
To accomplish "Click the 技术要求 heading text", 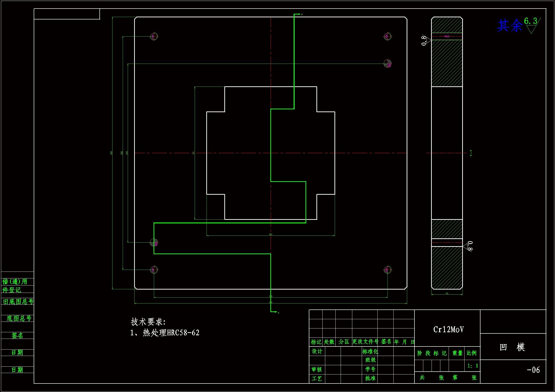I will [148, 322].
